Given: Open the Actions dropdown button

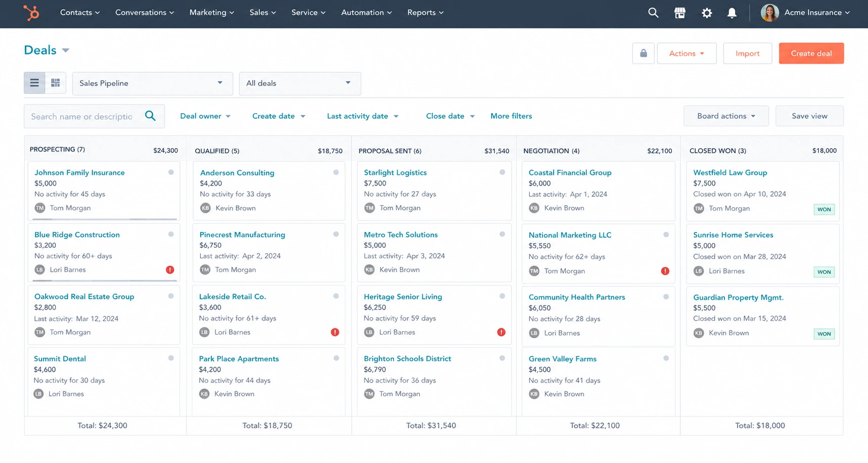Looking at the screenshot, I should click(x=687, y=53).
